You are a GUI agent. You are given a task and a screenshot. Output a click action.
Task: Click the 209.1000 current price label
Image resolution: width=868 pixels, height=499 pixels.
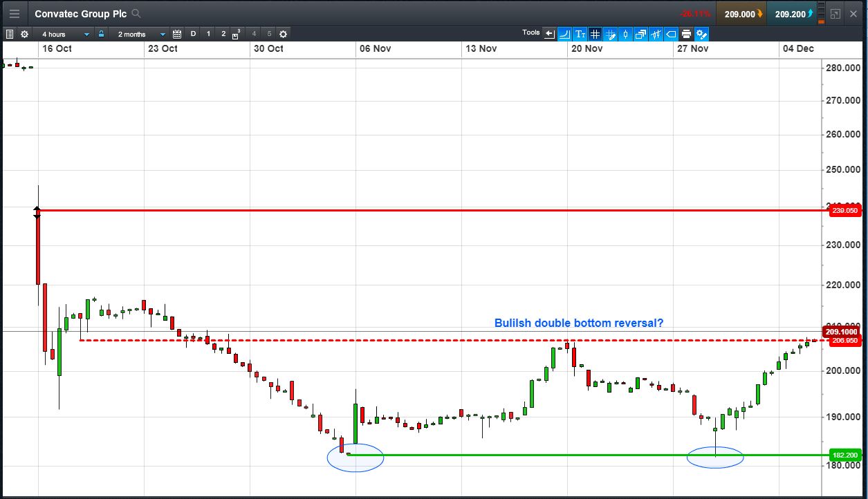842,331
